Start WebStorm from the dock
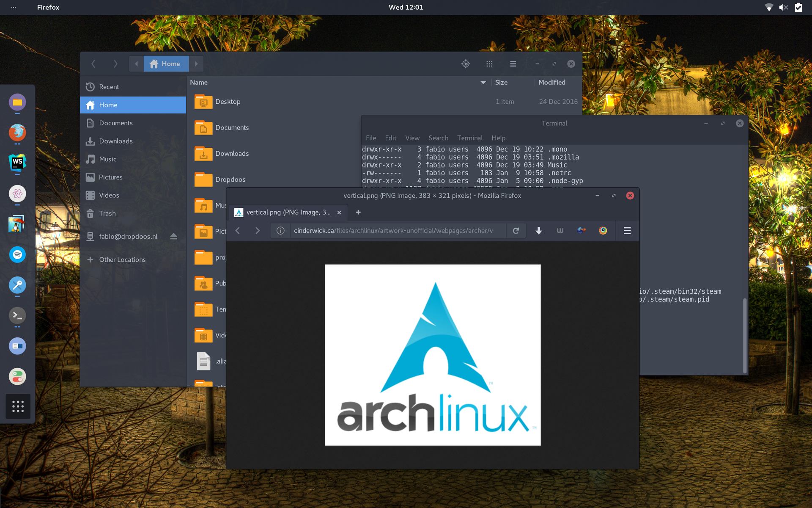 (17, 163)
